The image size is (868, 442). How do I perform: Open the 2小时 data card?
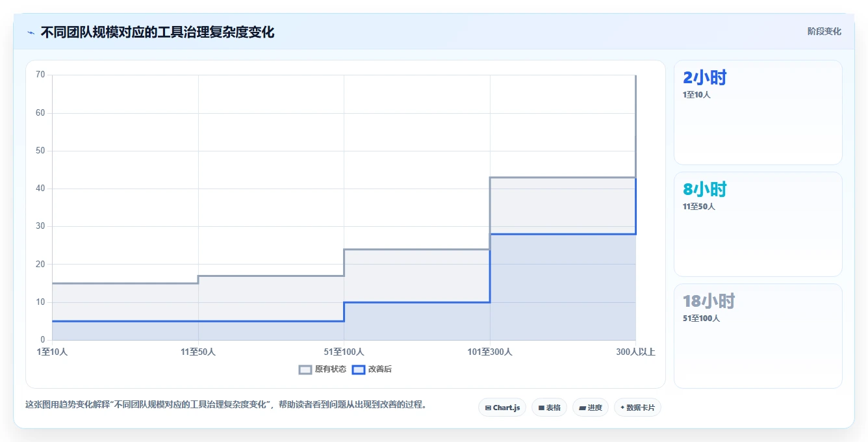(758, 112)
